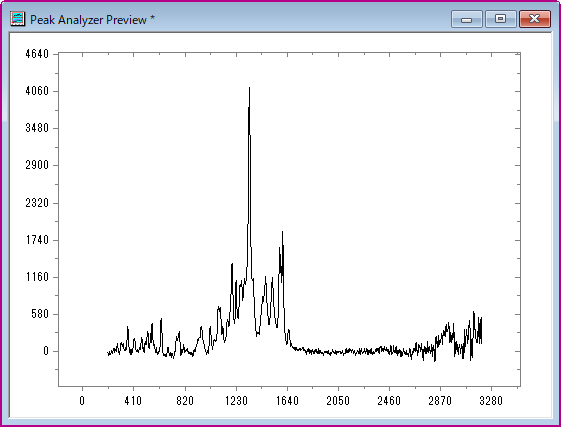561x427 pixels.
Task: Click the y-axis label 3480
Action: (x=37, y=128)
